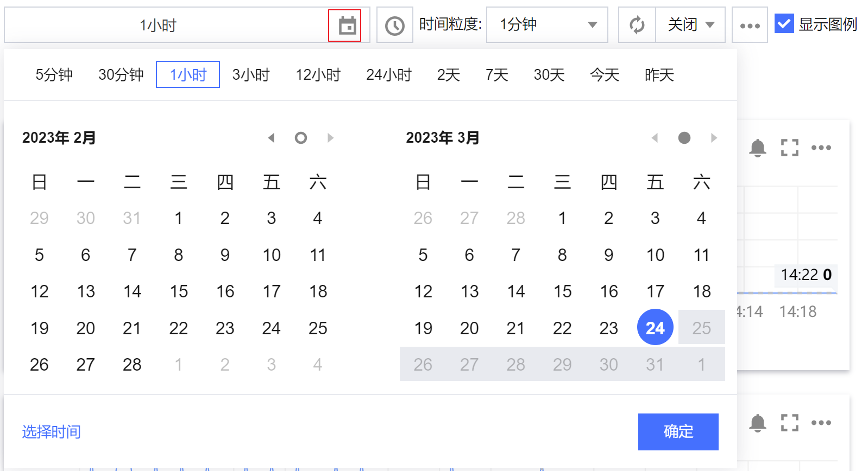868x471 pixels.
Task: Pick February 20 in the calendar
Action: pos(86,328)
